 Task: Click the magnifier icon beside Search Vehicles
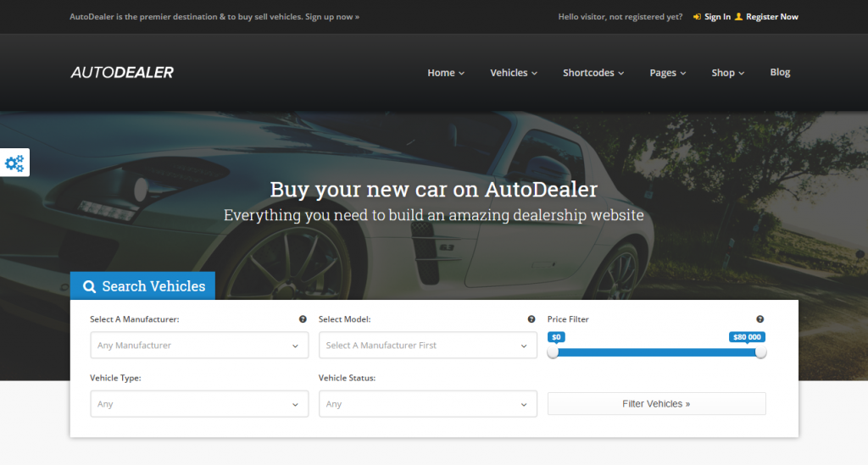click(89, 287)
